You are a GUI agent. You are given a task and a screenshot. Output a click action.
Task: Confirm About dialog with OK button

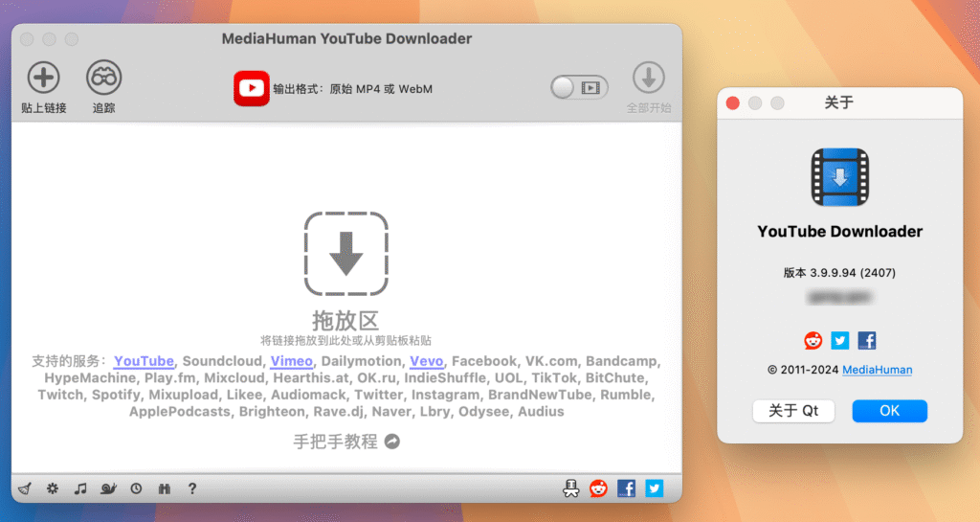pyautogui.click(x=889, y=411)
